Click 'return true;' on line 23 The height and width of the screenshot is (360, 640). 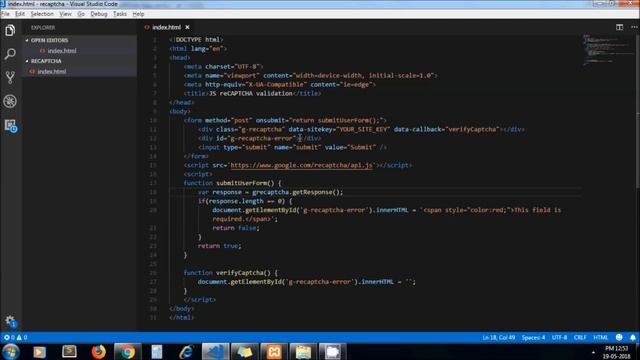tap(220, 246)
